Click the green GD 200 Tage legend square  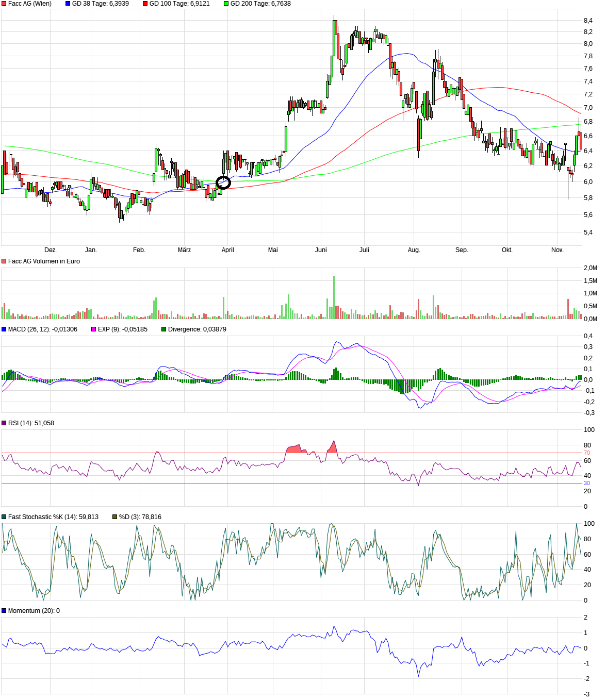(226, 4)
